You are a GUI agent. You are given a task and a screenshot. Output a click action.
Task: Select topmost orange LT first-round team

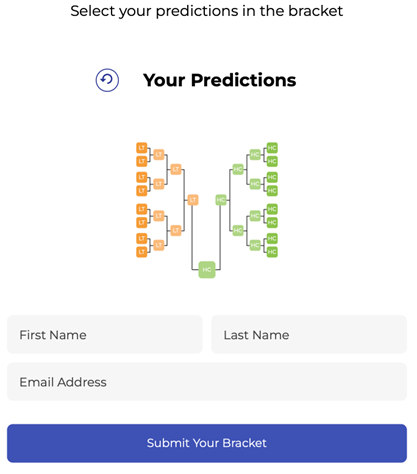(x=142, y=148)
